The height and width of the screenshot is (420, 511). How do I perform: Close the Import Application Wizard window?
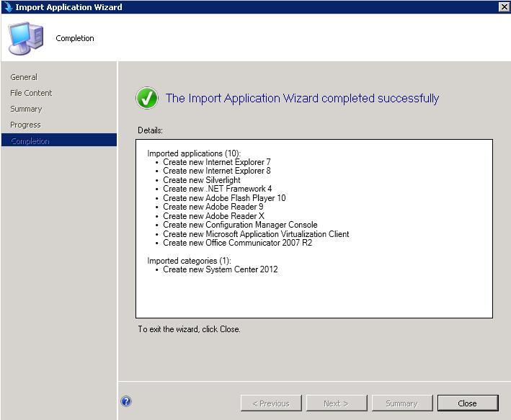pyautogui.click(x=504, y=6)
